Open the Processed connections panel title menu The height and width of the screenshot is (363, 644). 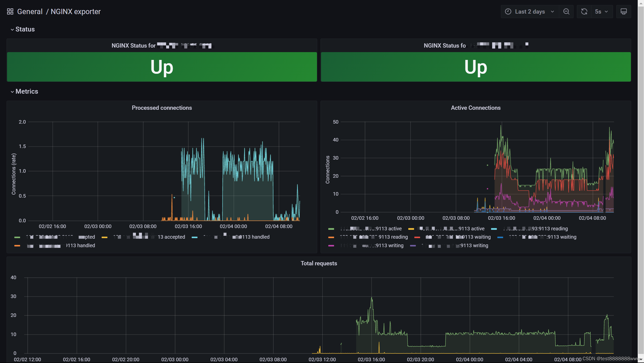pyautogui.click(x=162, y=108)
